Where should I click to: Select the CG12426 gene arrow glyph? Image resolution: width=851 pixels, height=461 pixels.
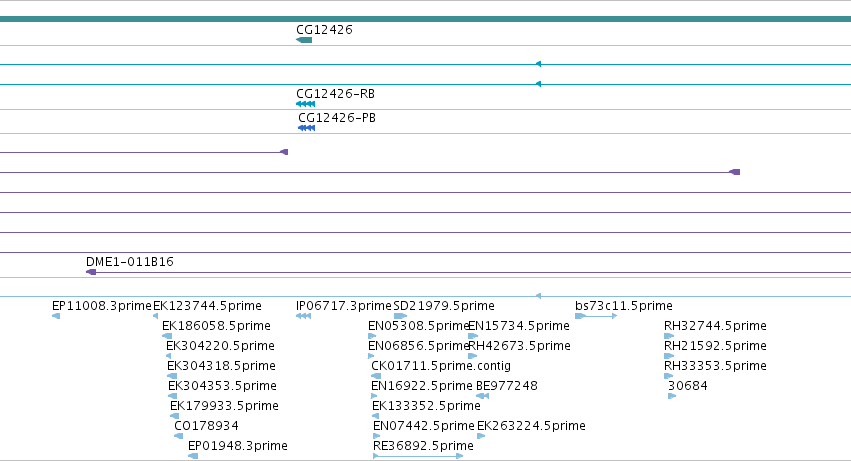coord(304,40)
